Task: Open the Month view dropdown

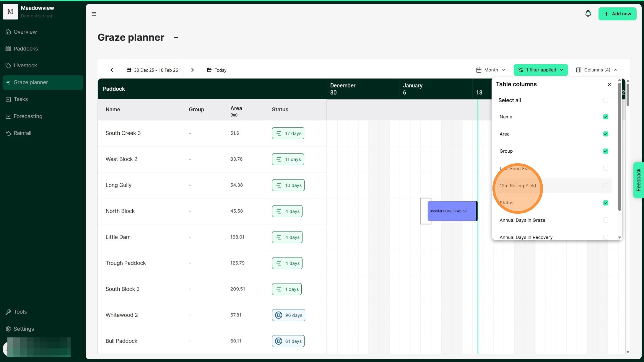Action: pyautogui.click(x=491, y=70)
